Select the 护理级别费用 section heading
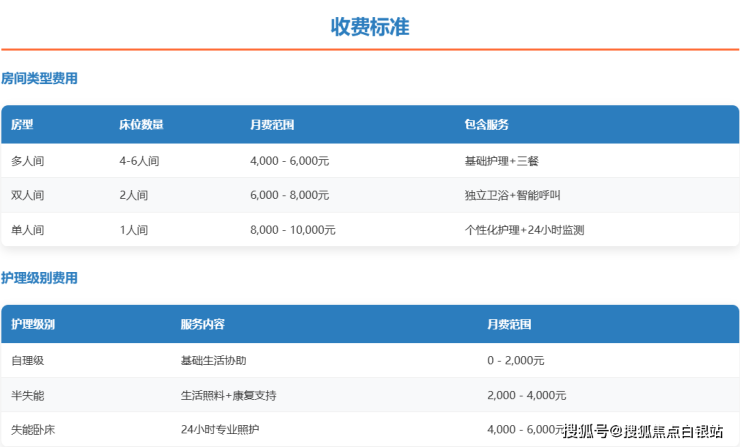 39,278
